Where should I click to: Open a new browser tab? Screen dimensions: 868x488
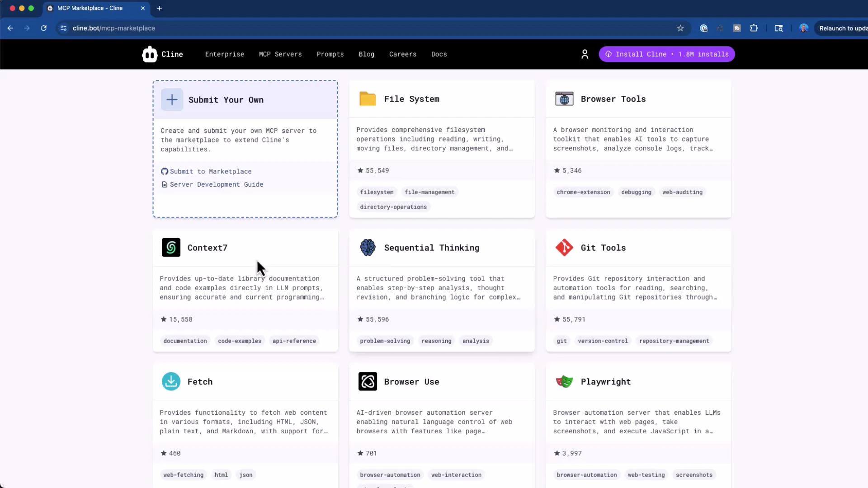[160, 8]
